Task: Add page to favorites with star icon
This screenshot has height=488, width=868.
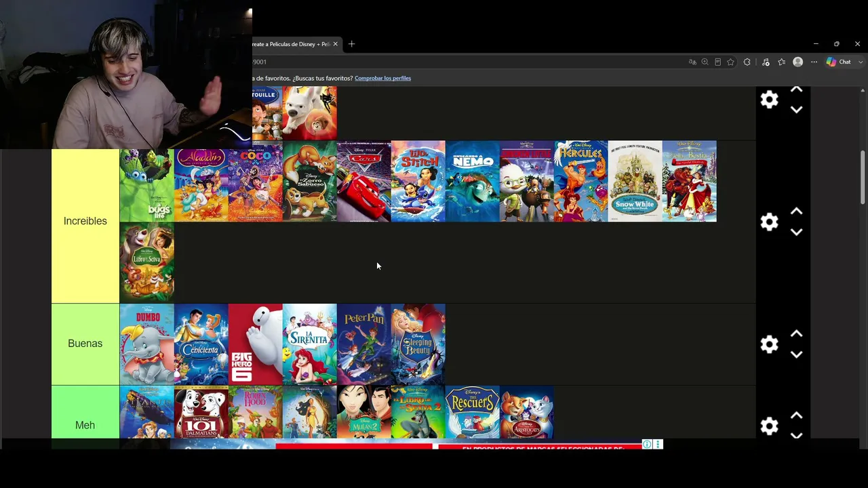Action: click(x=730, y=62)
